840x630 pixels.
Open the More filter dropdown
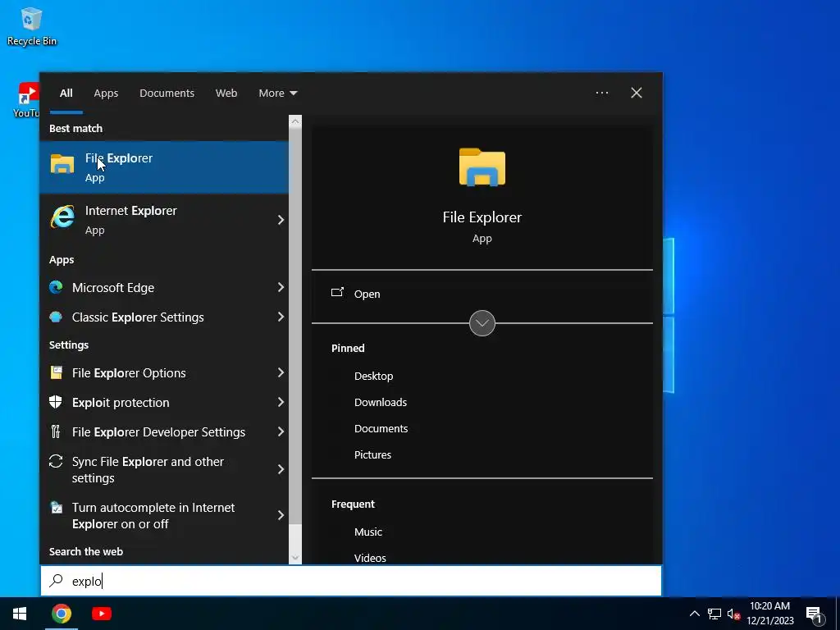(x=277, y=93)
